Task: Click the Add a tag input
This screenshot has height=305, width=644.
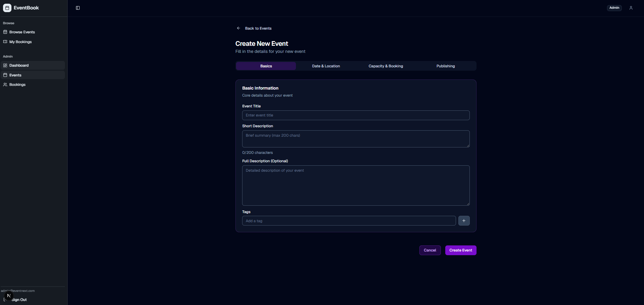Action: pyautogui.click(x=349, y=221)
